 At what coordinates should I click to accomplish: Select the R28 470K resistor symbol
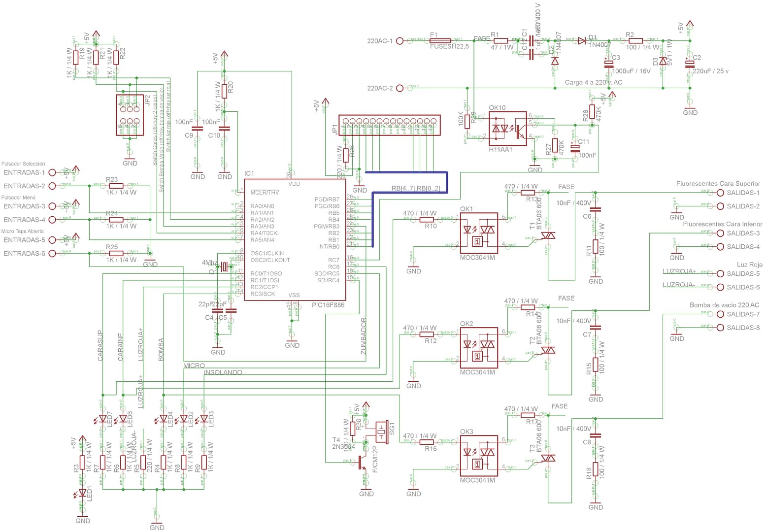click(x=592, y=112)
